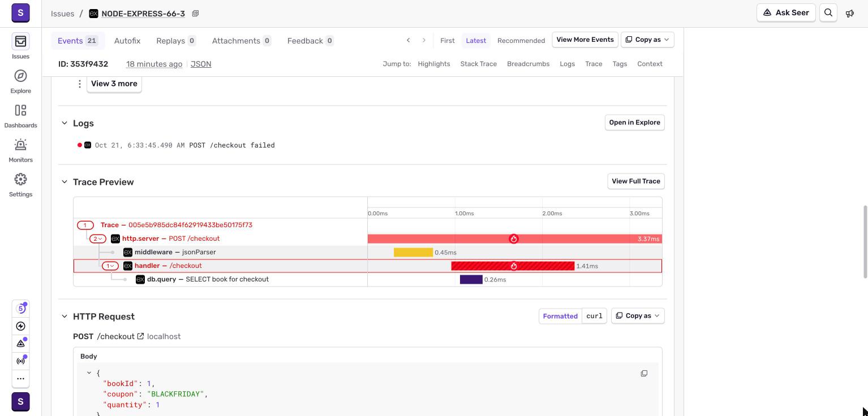Go to the previous event arrow
The height and width of the screenshot is (416, 868).
click(x=408, y=40)
